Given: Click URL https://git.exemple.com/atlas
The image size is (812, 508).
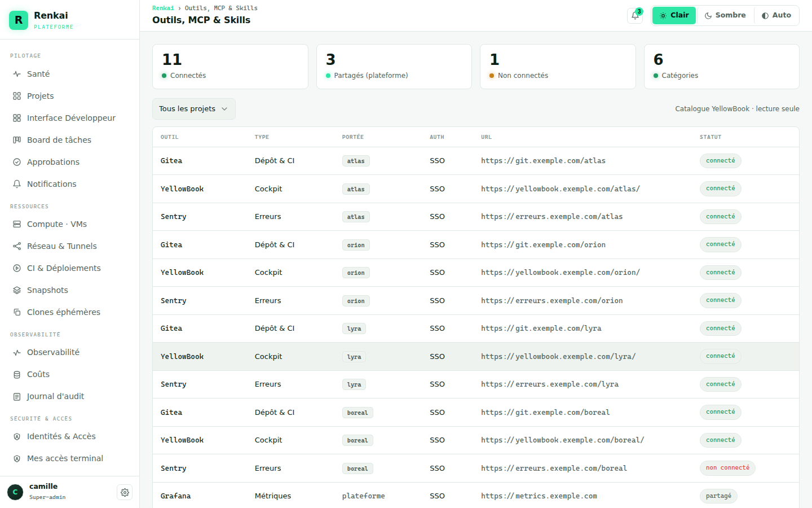Looking at the screenshot, I should tap(543, 161).
